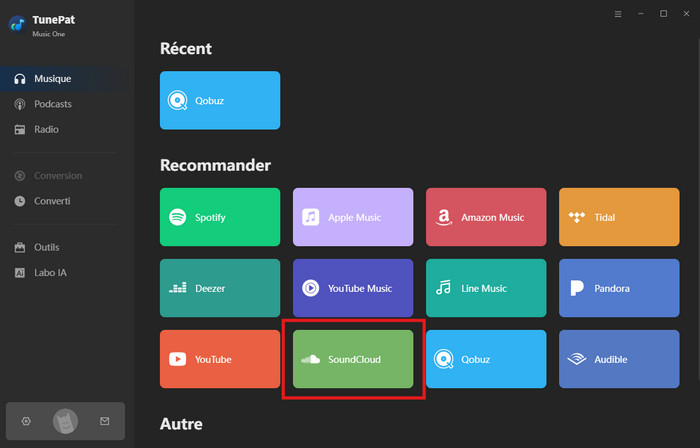Click the Qobuz icon in Récent tile
Viewport: 700px width, 448px height.
(x=177, y=101)
